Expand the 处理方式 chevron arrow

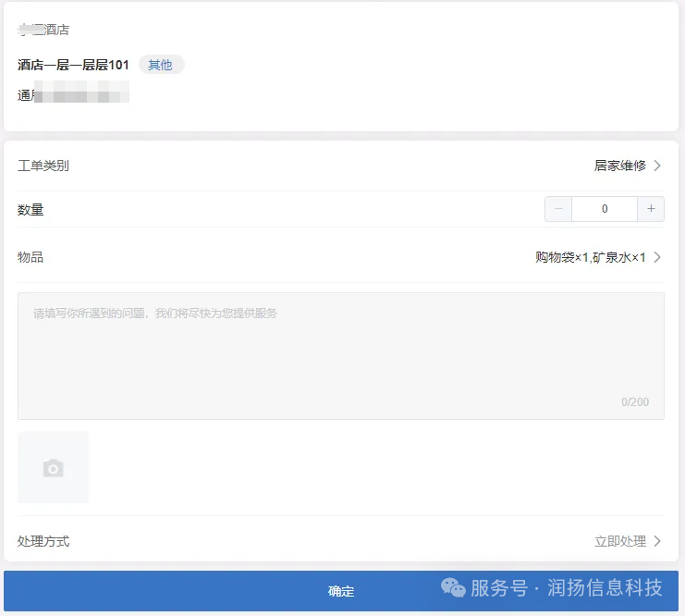(657, 541)
